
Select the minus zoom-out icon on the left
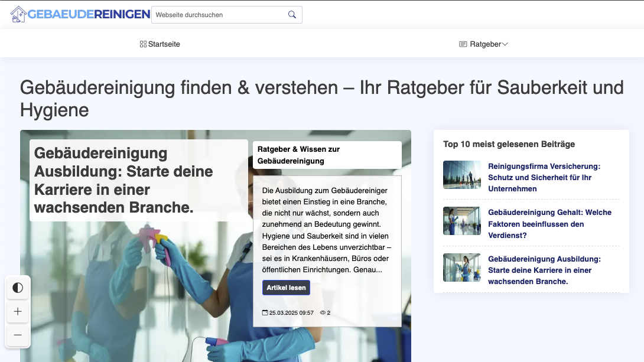(18, 335)
